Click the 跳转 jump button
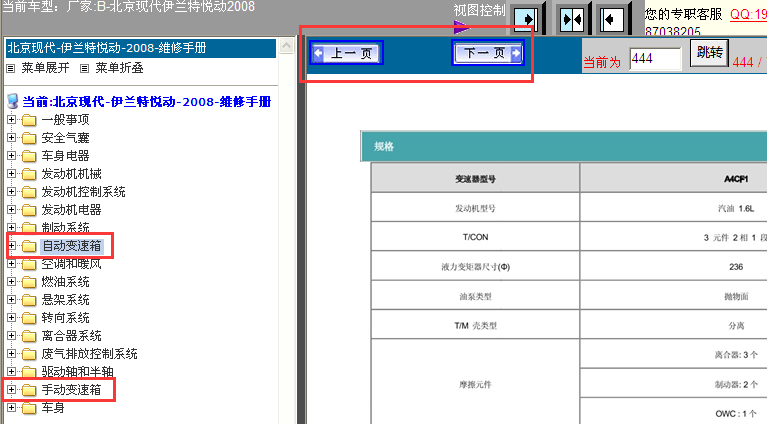 click(709, 53)
